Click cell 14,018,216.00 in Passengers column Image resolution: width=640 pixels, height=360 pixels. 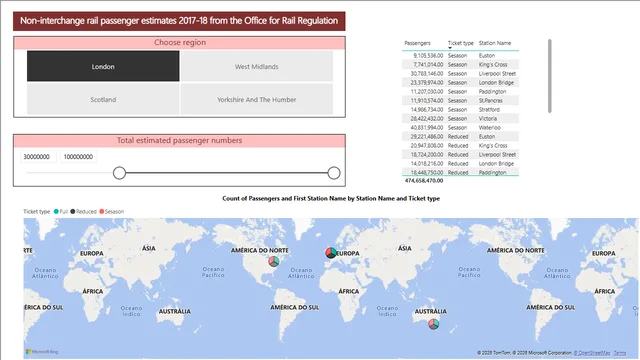(x=427, y=164)
